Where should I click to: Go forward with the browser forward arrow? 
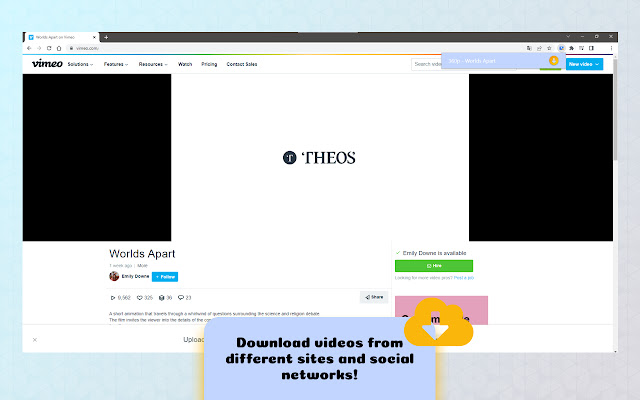(x=39, y=48)
